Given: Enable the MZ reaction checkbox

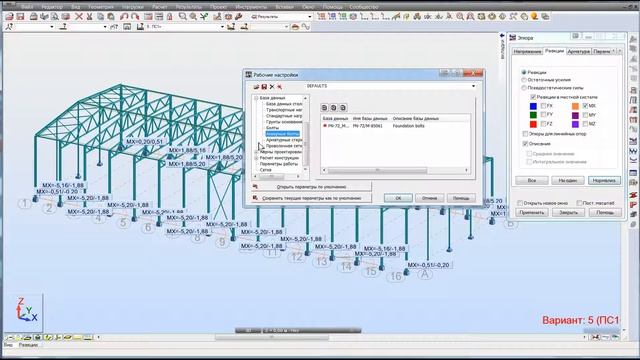Looking at the screenshot, I should point(585,124).
